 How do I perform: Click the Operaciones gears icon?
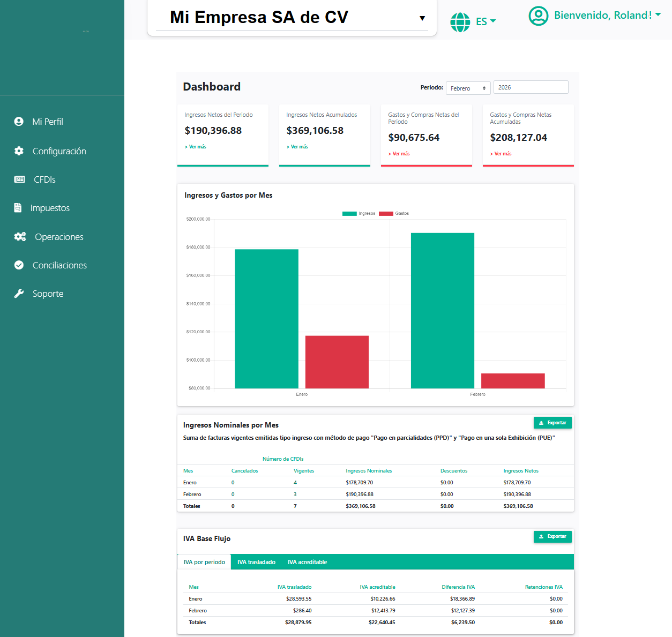pos(19,236)
